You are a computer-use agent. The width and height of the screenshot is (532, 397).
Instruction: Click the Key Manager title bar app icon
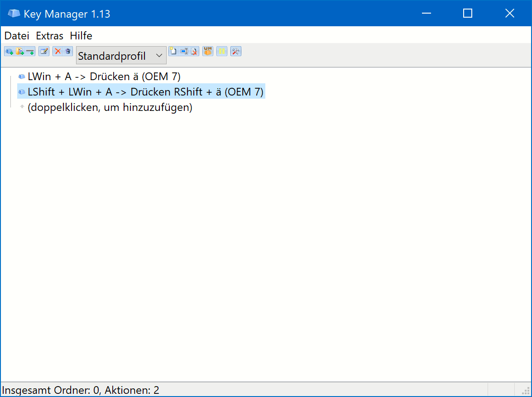point(14,14)
